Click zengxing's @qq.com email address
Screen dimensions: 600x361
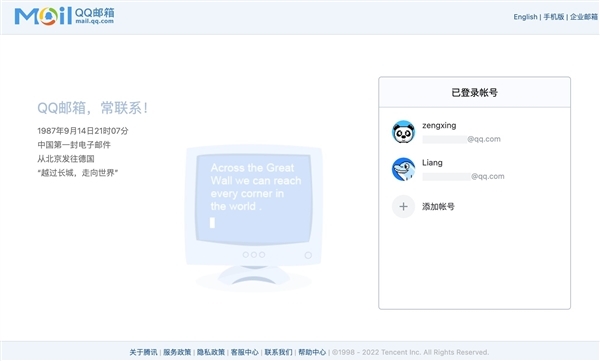[461, 139]
